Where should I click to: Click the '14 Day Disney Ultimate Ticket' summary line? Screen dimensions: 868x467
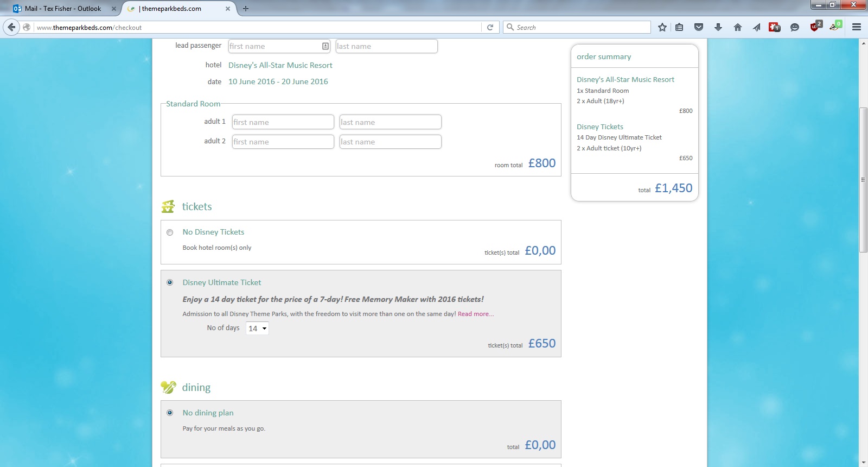click(x=619, y=137)
